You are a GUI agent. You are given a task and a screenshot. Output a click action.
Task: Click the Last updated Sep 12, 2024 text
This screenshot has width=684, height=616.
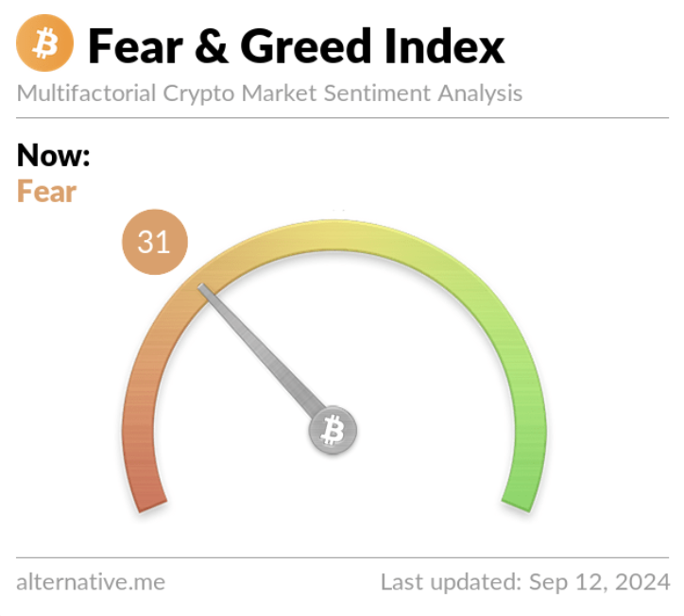coord(524,582)
